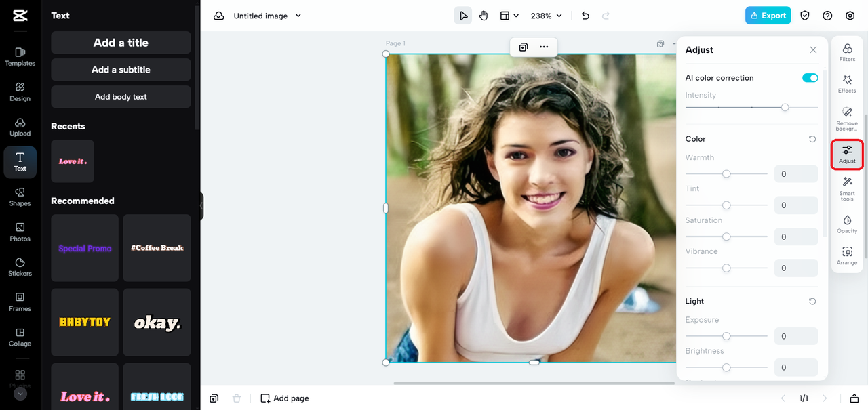The height and width of the screenshot is (410, 868).
Task: Open the Arrange tool
Action: [847, 256]
